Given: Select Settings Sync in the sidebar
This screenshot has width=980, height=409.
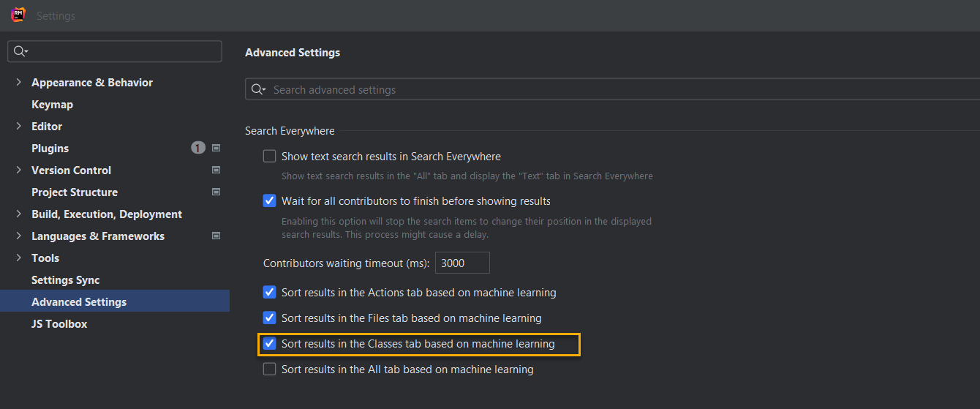Looking at the screenshot, I should [x=65, y=280].
